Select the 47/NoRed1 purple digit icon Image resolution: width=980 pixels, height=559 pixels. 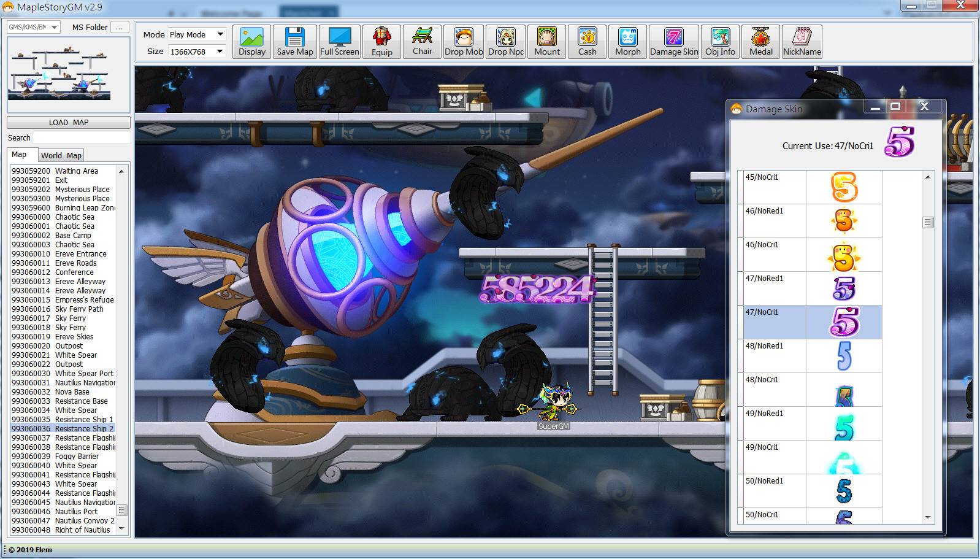coord(844,288)
